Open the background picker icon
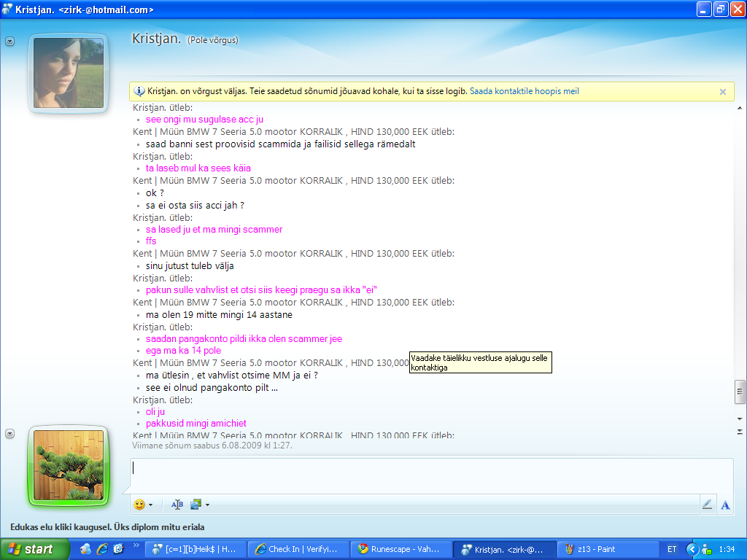The width and height of the screenshot is (747, 560). pyautogui.click(x=196, y=505)
